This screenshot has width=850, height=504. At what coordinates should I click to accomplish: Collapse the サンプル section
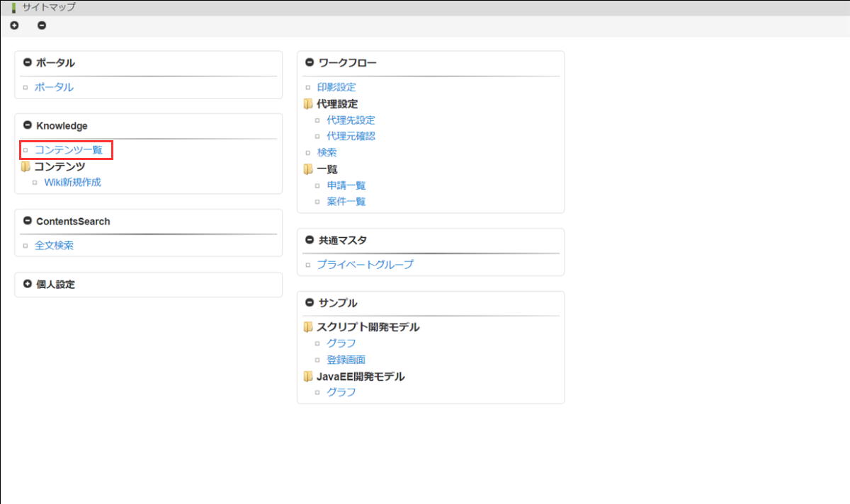coord(310,302)
